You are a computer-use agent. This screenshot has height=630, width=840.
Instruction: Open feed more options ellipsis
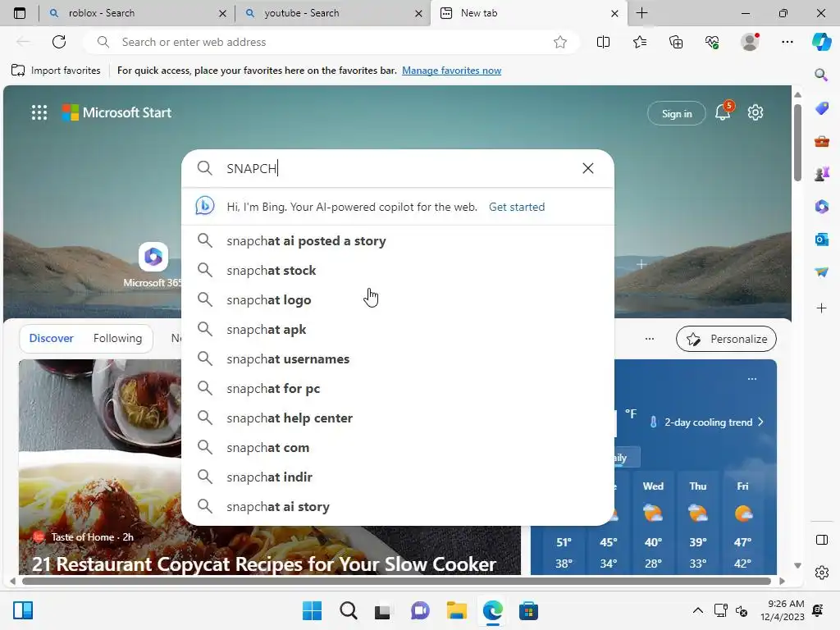point(650,339)
